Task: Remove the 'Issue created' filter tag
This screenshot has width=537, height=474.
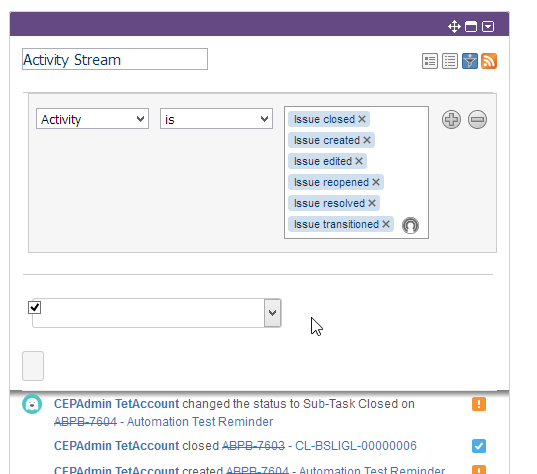Action: click(367, 140)
